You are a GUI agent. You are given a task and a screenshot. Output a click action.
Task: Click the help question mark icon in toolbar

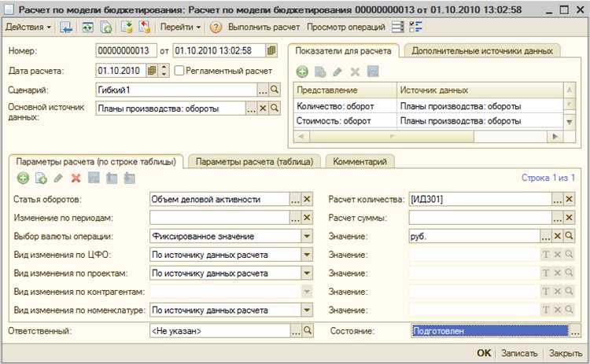click(x=216, y=27)
